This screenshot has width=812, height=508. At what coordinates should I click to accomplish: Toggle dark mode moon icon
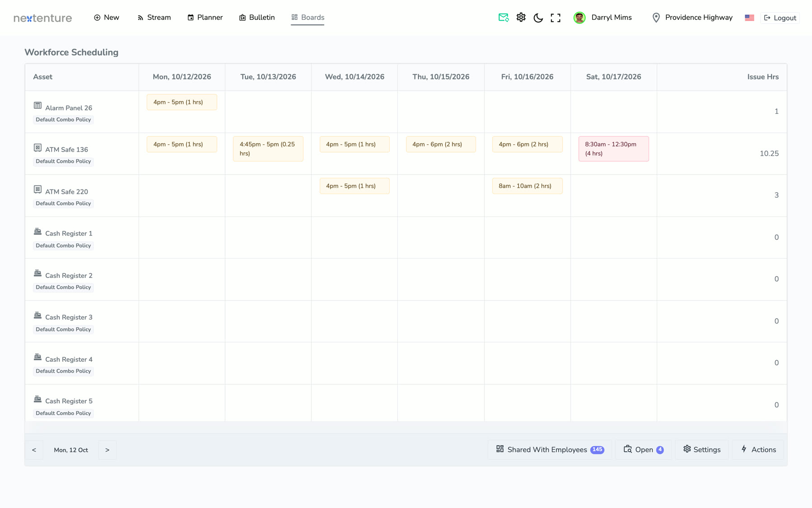[x=538, y=18]
